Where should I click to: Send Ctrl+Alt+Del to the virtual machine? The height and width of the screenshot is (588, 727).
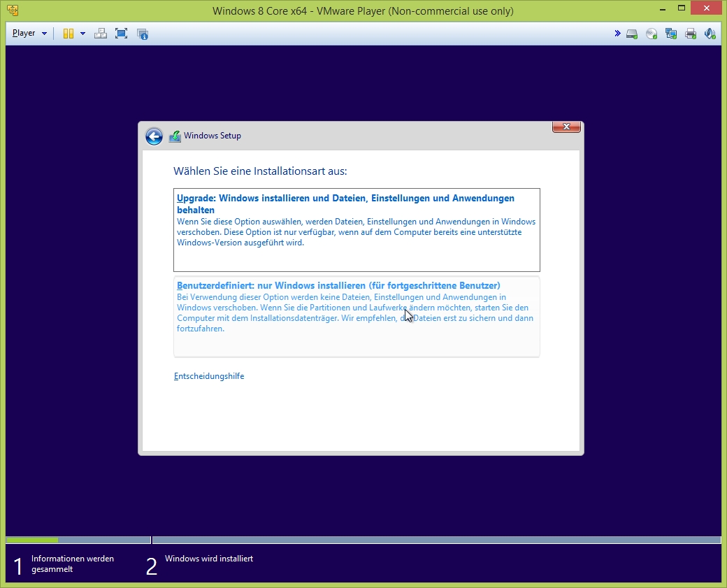(x=100, y=34)
